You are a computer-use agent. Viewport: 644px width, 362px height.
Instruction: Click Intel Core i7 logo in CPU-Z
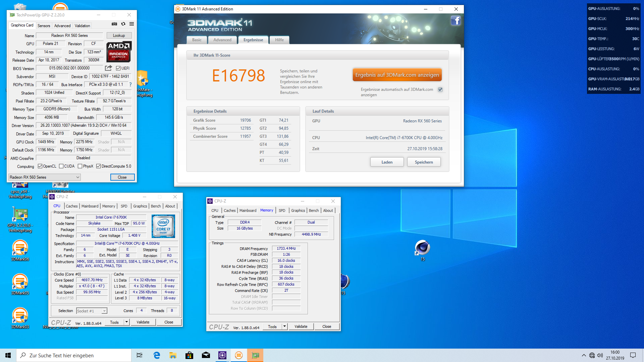(x=163, y=226)
